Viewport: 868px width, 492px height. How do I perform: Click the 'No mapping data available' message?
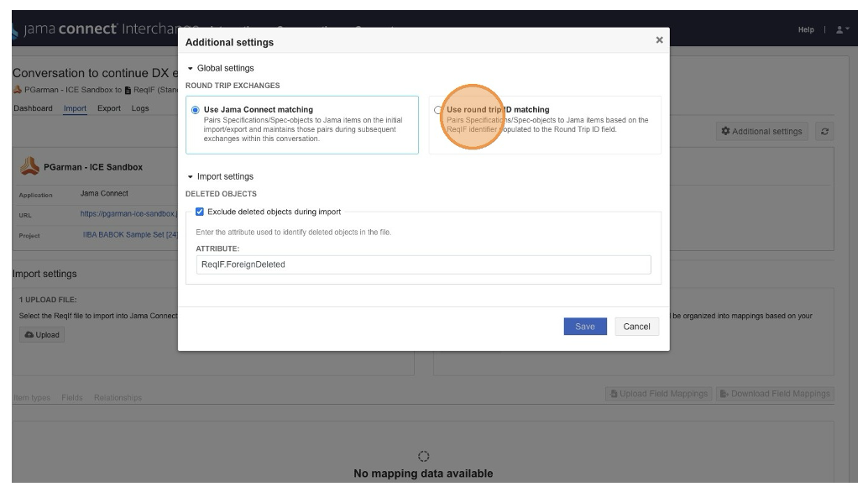tap(423, 474)
